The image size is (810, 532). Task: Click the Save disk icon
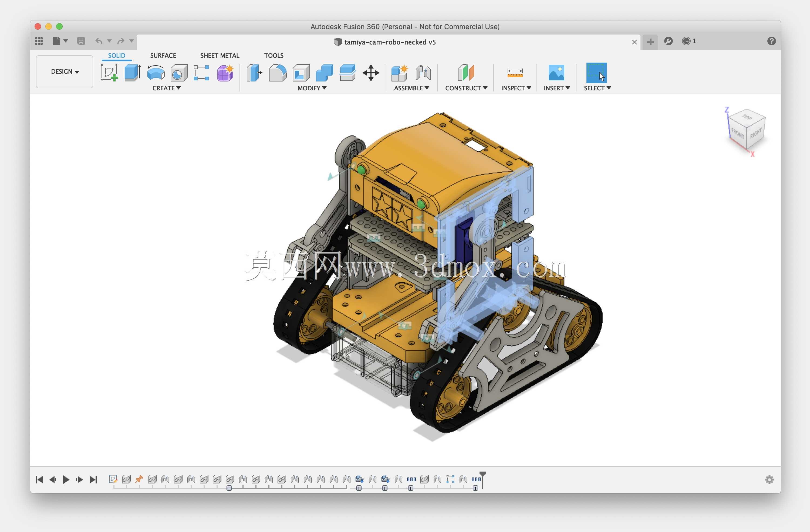[81, 41]
